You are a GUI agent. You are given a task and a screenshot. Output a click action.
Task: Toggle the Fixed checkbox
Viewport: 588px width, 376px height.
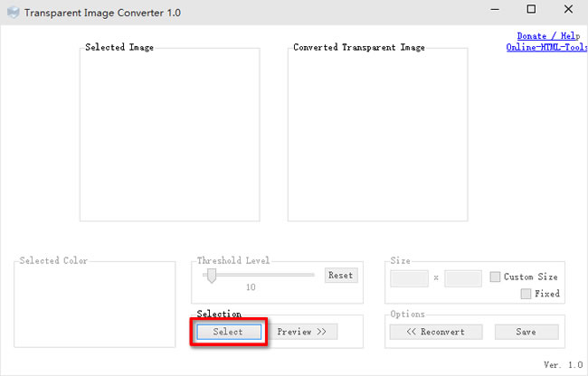point(526,294)
